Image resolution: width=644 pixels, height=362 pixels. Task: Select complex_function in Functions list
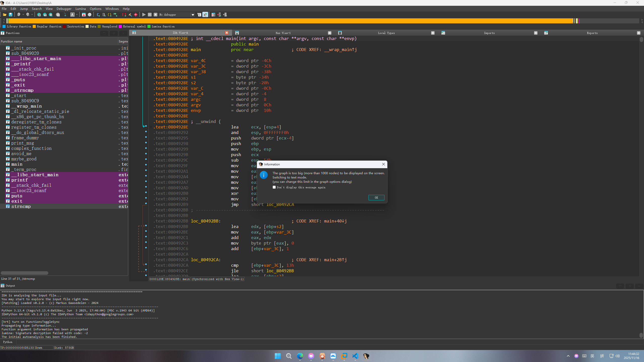[x=31, y=148]
